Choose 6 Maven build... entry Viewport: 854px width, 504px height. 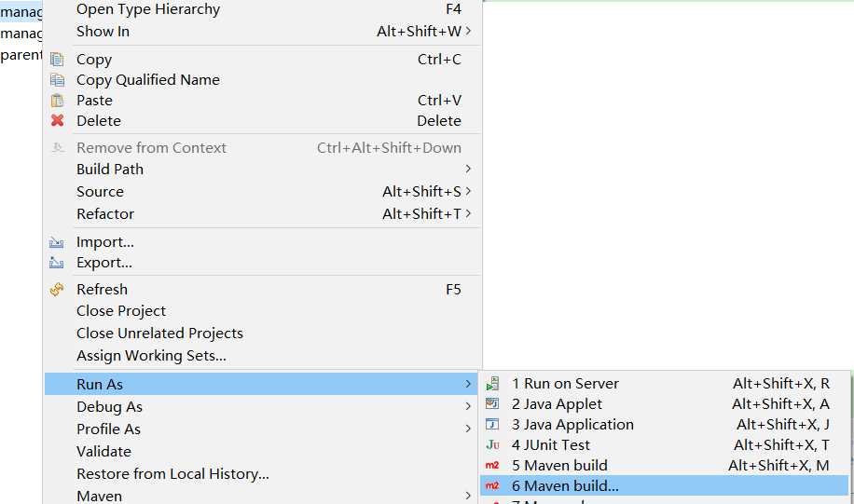click(665, 486)
